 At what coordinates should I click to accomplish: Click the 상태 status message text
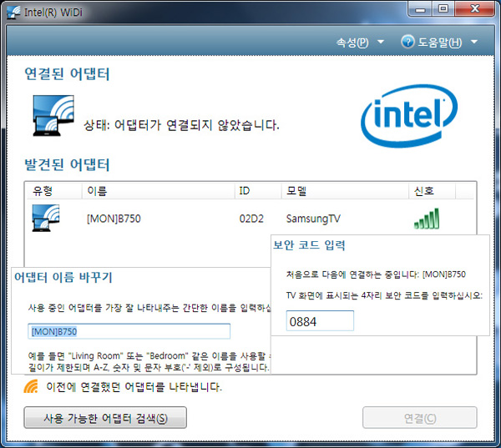pyautogui.click(x=181, y=125)
